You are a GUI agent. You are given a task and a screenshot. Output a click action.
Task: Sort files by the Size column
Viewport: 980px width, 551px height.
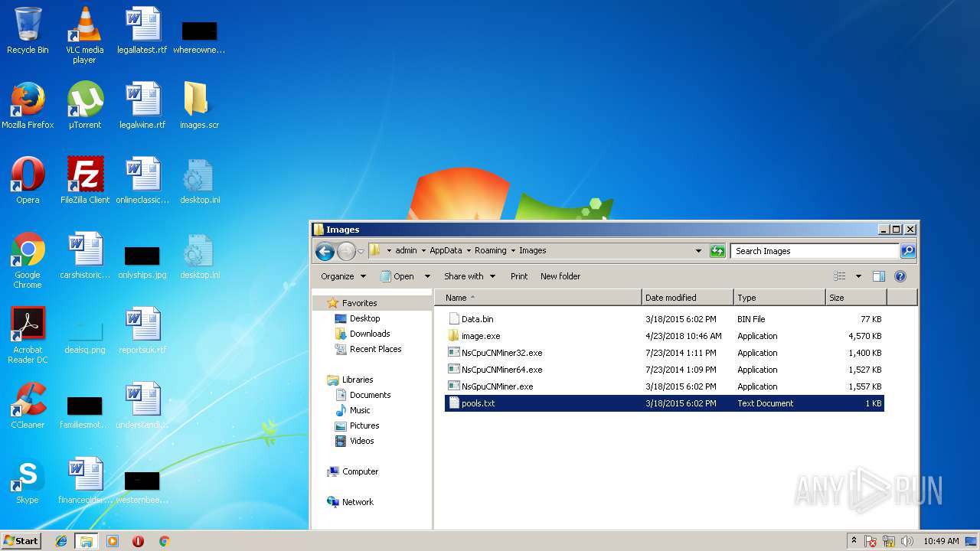pyautogui.click(x=856, y=298)
